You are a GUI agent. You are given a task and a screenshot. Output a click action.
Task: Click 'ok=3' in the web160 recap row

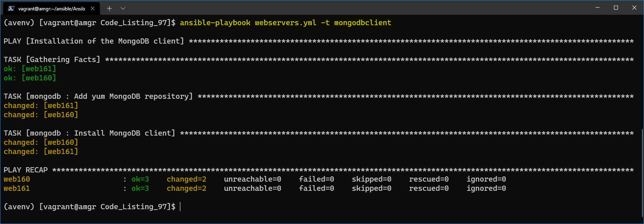[x=140, y=179]
